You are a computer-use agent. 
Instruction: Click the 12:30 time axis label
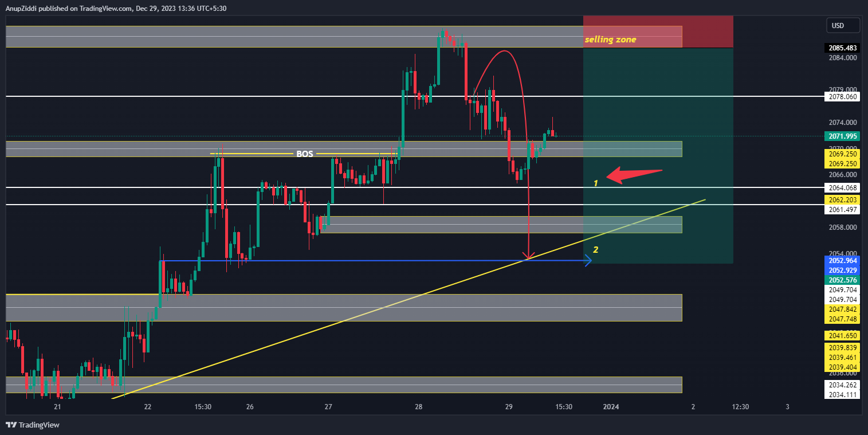pos(741,407)
